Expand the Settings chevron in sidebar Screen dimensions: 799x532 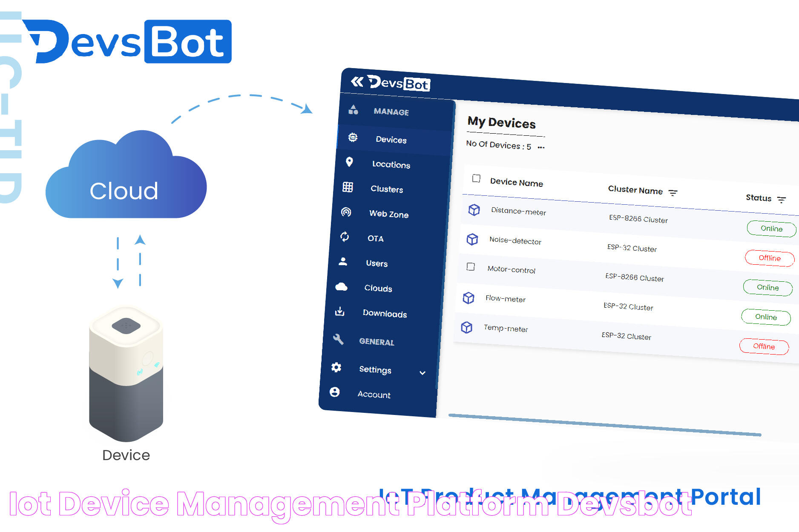coord(422,373)
